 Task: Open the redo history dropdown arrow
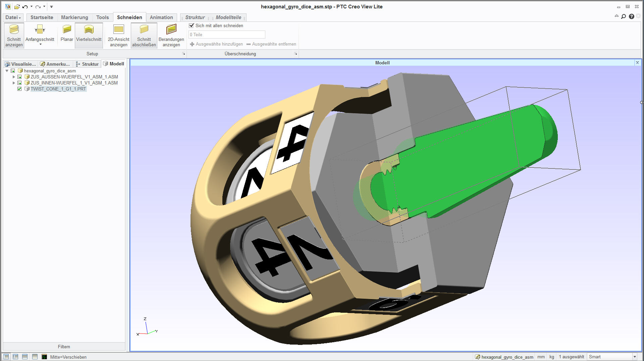coord(44,7)
